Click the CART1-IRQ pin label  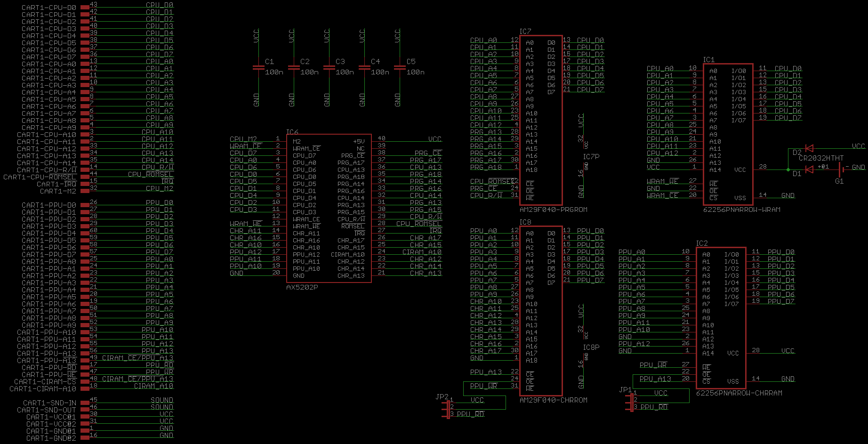click(x=56, y=184)
